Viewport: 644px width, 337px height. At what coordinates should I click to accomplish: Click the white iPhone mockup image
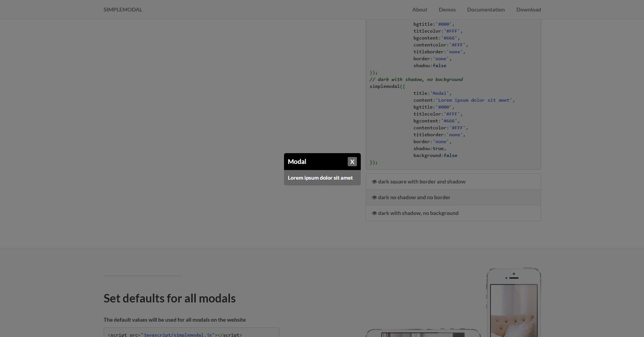coord(514,302)
